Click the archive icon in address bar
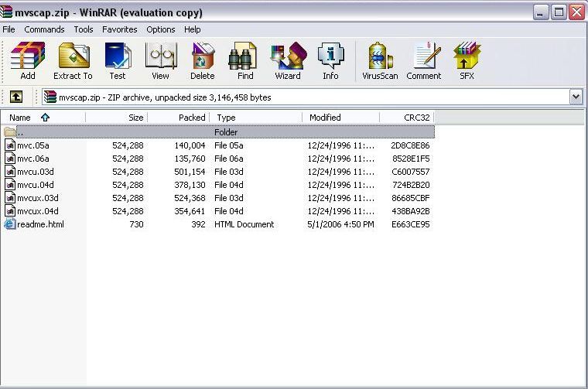The height and width of the screenshot is (389, 588). (50, 97)
